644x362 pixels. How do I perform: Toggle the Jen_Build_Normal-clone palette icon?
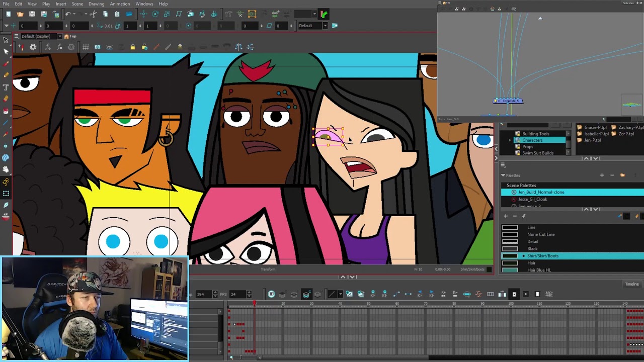(x=513, y=192)
